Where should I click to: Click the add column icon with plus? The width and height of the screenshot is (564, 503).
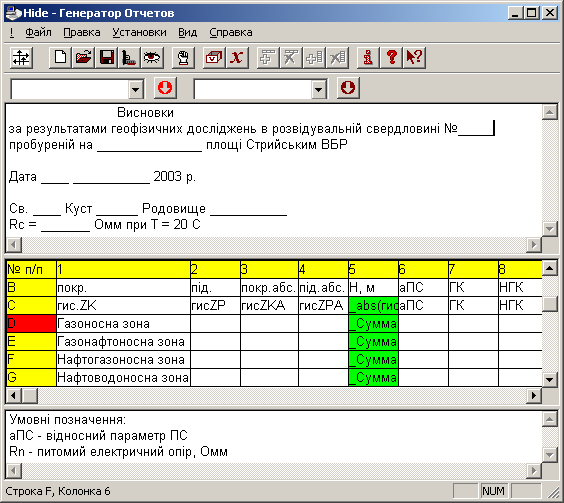pyautogui.click(x=314, y=58)
